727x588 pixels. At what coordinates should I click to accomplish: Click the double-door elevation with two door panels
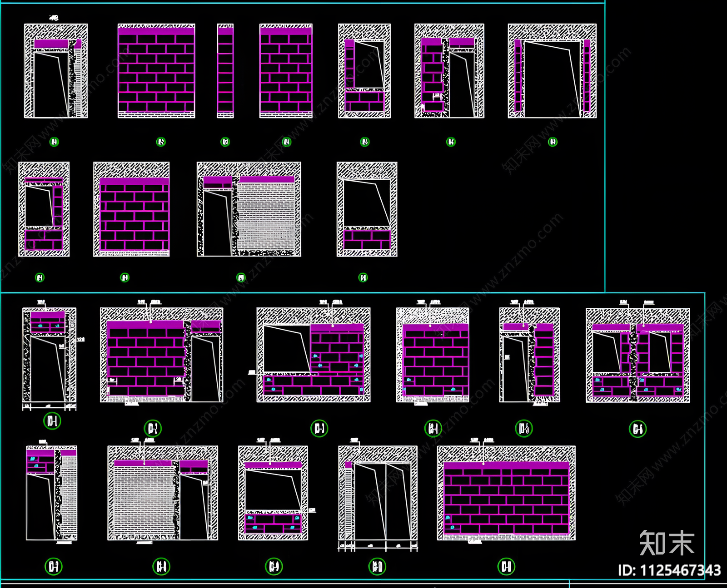pos(378,494)
